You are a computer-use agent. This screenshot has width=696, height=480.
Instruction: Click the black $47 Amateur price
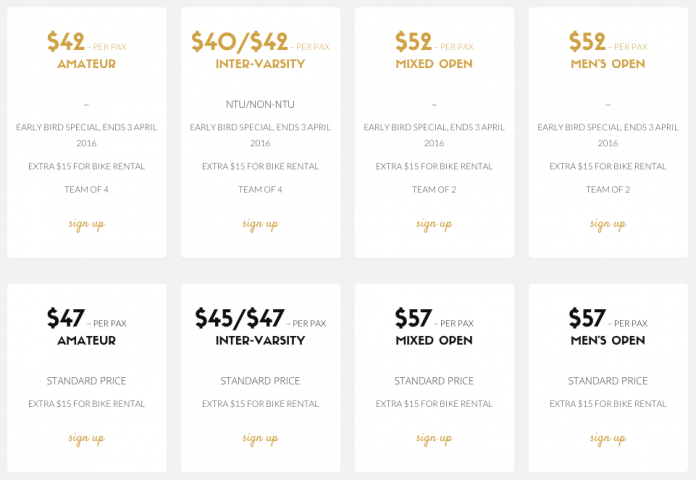point(66,318)
